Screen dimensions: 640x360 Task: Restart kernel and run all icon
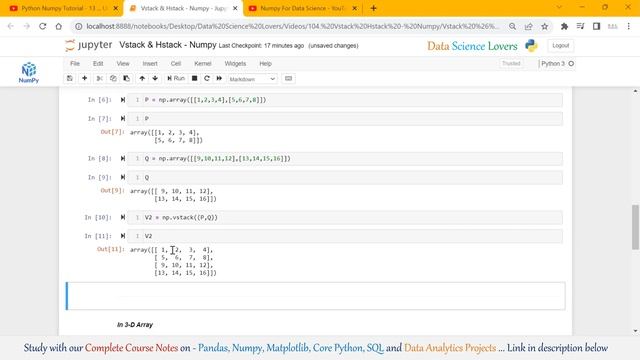(219, 78)
